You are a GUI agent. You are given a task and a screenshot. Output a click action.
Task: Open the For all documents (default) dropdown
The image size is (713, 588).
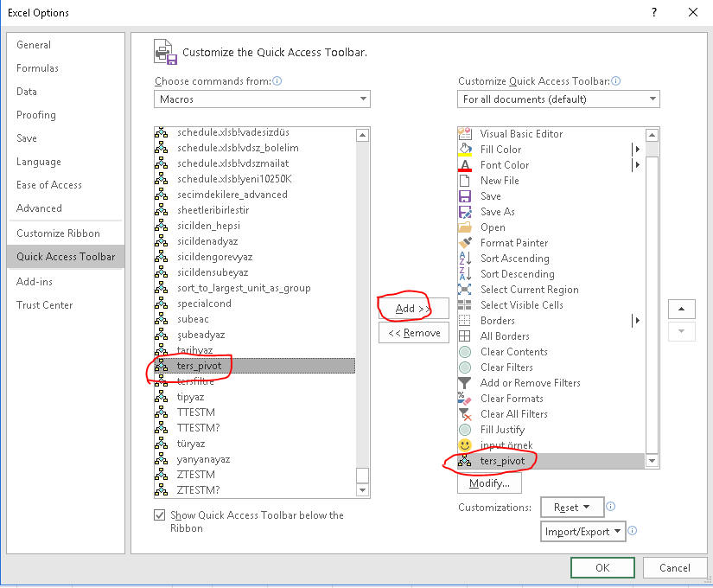point(558,99)
